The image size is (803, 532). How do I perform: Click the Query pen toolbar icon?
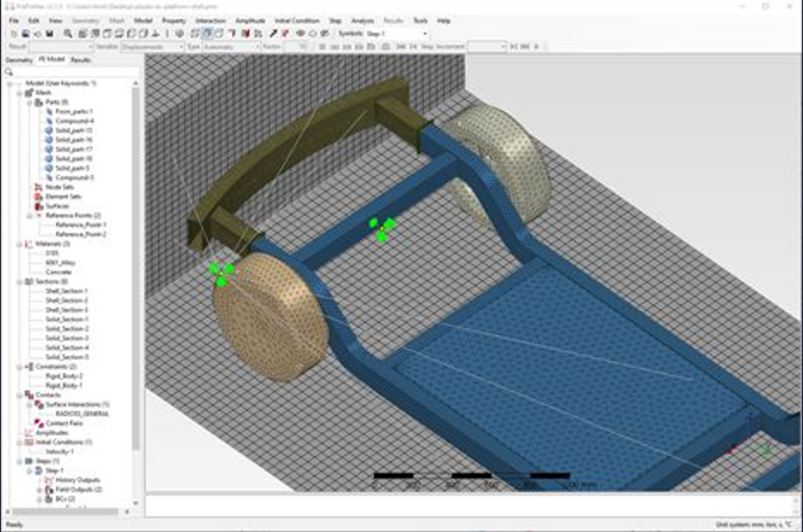click(274, 34)
